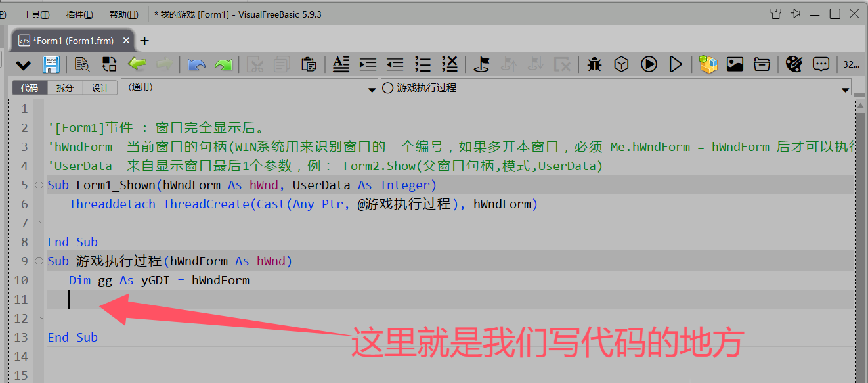The width and height of the screenshot is (868, 383).
Task: Collapse the Form1_Shown sub fold marker
Action: coord(38,185)
